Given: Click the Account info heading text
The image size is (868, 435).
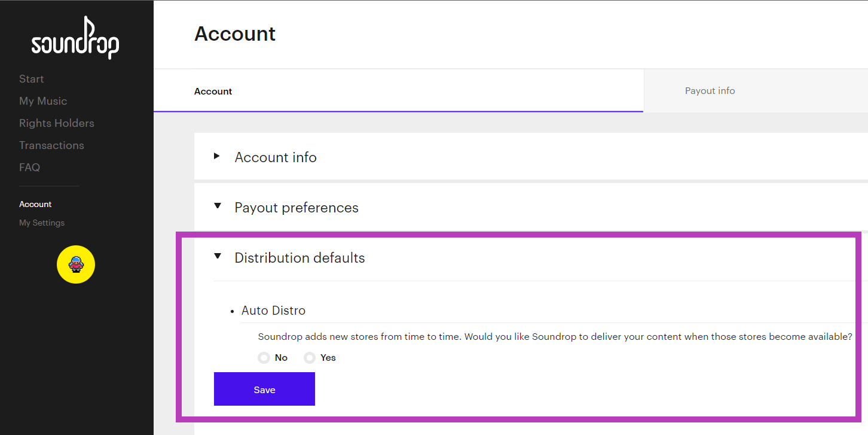Looking at the screenshot, I should click(x=276, y=157).
